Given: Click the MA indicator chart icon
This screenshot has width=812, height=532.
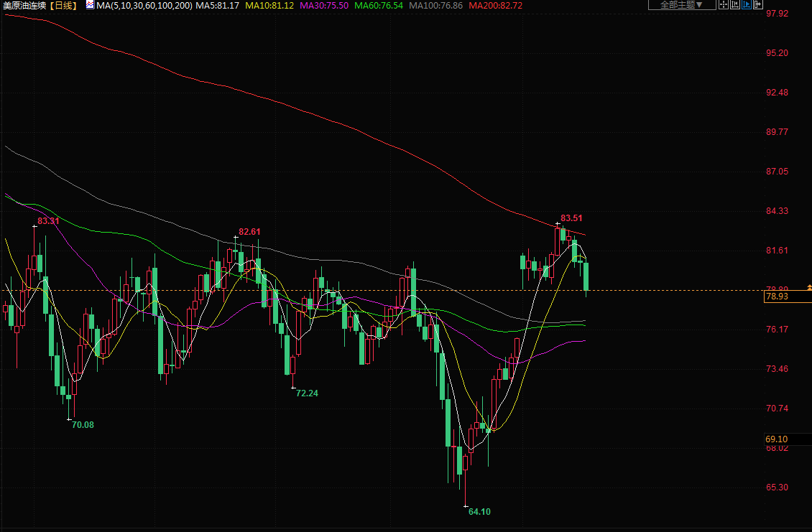Looking at the screenshot, I should click(90, 5).
